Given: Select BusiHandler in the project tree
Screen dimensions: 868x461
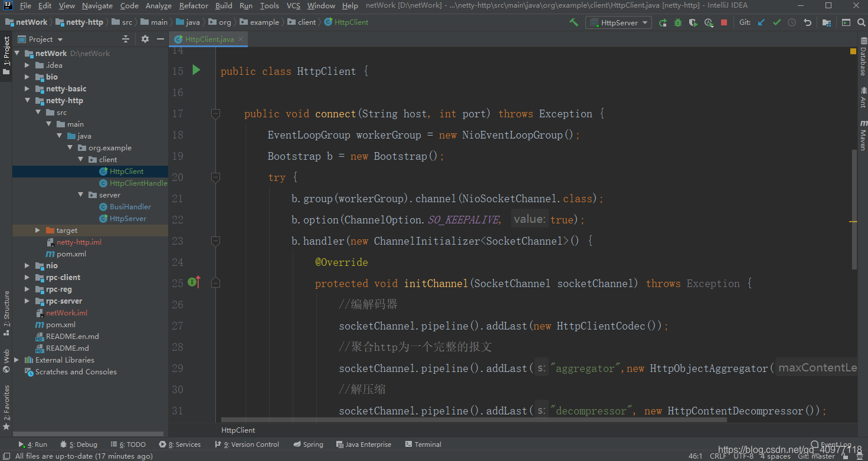Looking at the screenshot, I should coord(130,206).
